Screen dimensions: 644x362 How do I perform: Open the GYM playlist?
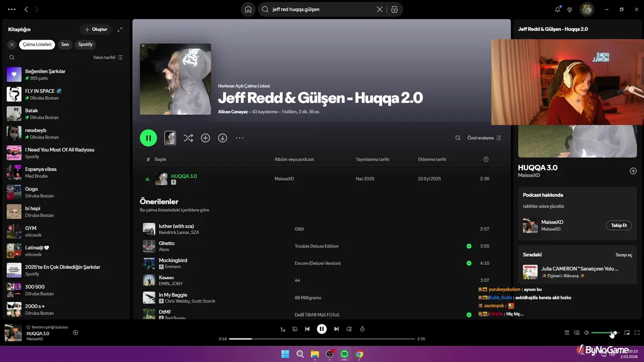(x=65, y=231)
